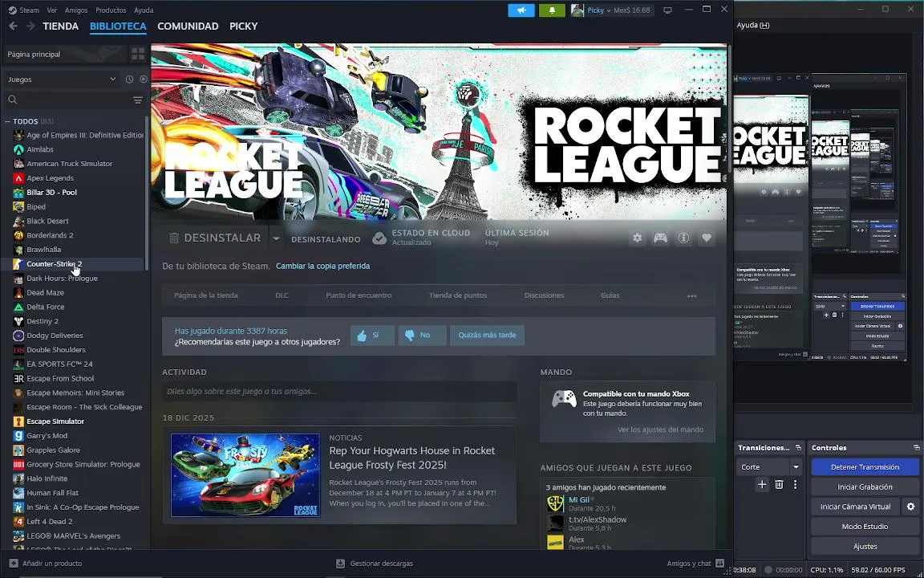Image resolution: width=924 pixels, height=578 pixels.
Task: Open more links ellipsis in game tabs
Action: tap(692, 295)
